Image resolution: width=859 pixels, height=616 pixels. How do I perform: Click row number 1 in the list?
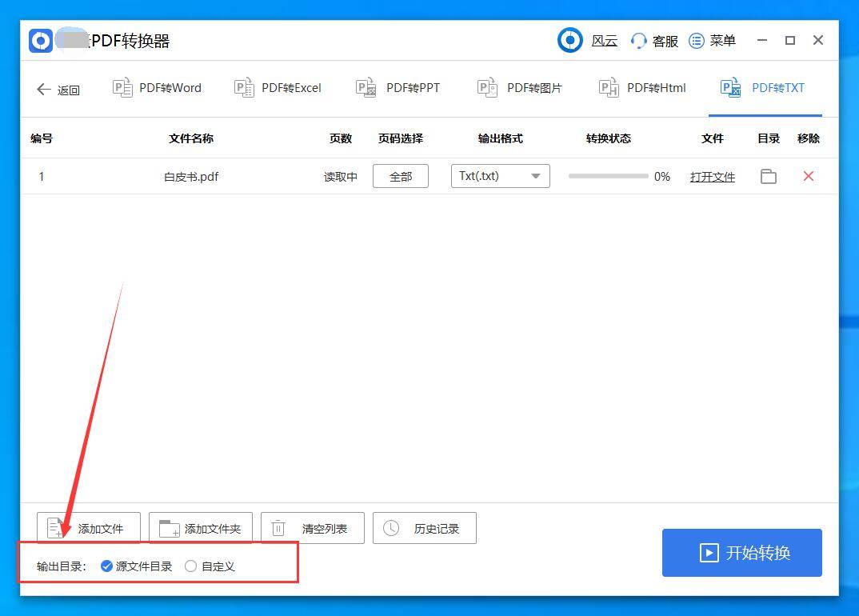coord(42,177)
